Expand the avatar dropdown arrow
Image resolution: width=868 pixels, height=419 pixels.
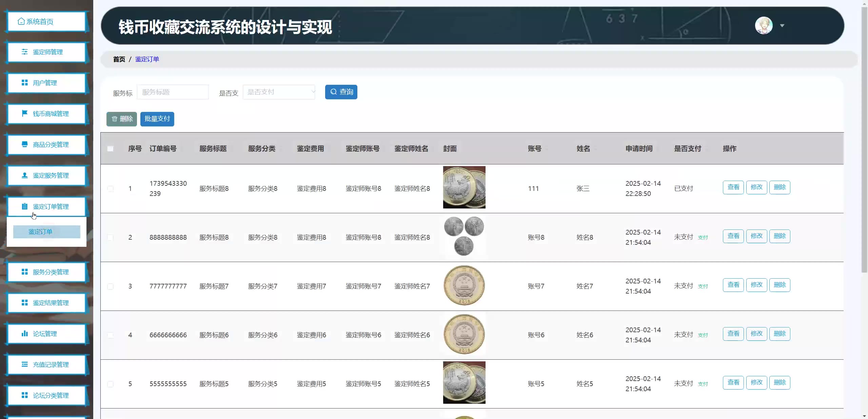tap(782, 26)
